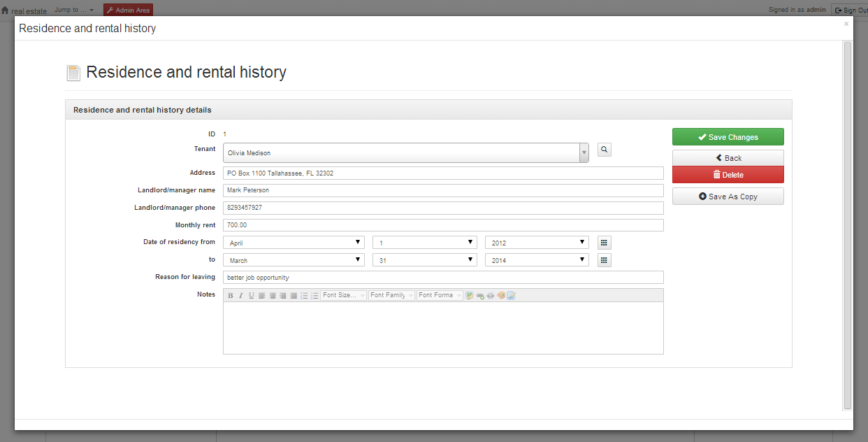Toggle bold formatting in Notes editor
Screen dimensions: 868x442
pyautogui.click(x=231, y=296)
